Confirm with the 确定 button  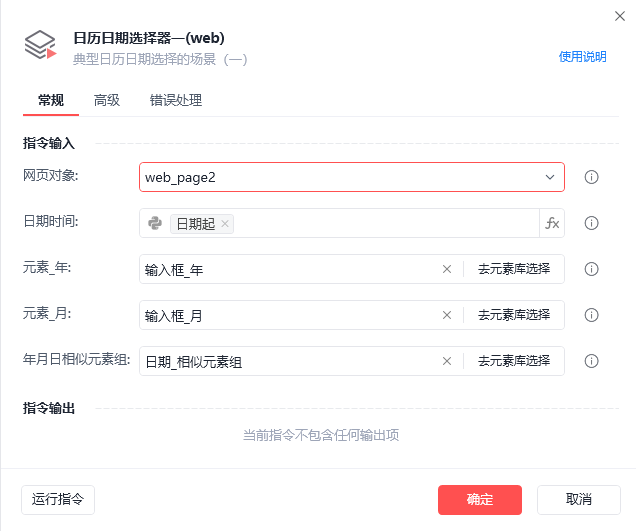pos(480,499)
